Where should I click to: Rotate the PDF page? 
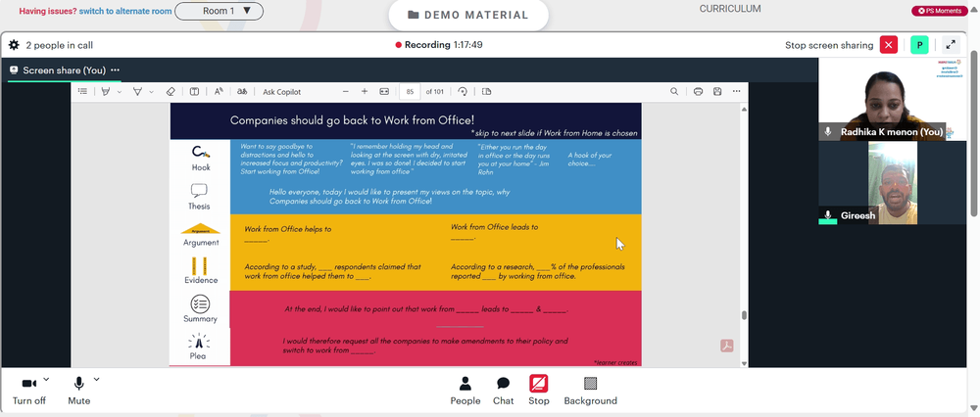tap(463, 91)
